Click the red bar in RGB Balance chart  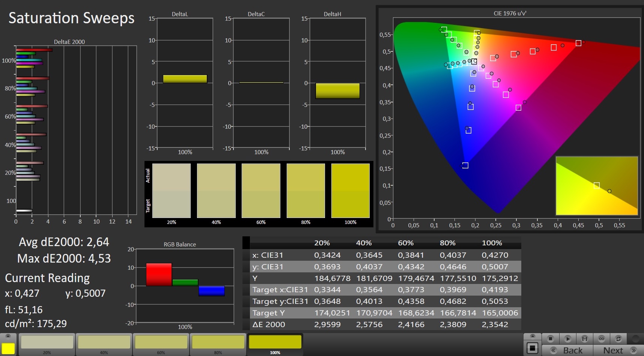point(159,275)
